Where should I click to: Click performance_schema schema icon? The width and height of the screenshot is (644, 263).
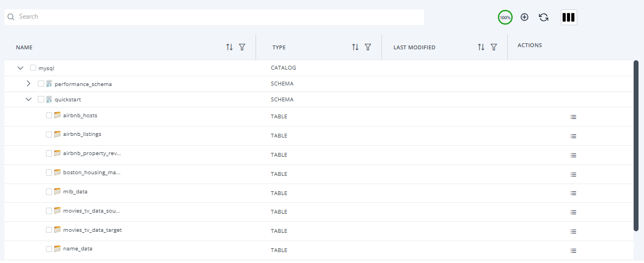pos(49,83)
